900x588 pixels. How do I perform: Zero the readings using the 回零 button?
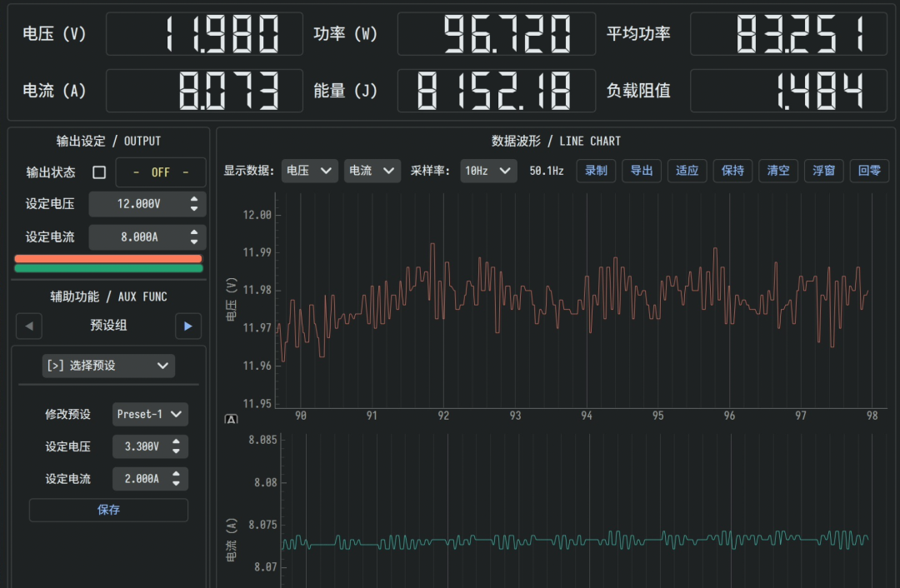pos(869,170)
